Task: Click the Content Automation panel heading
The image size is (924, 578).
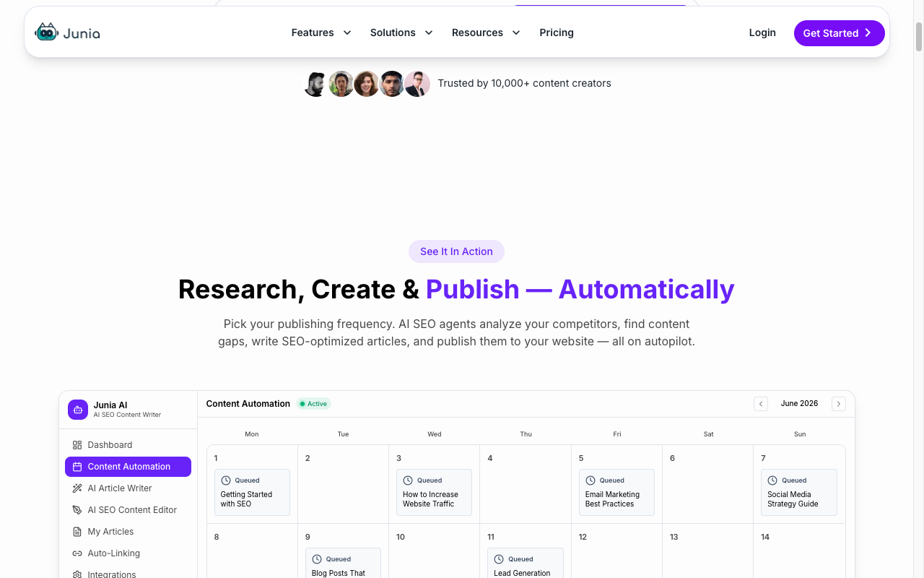Action: click(248, 404)
